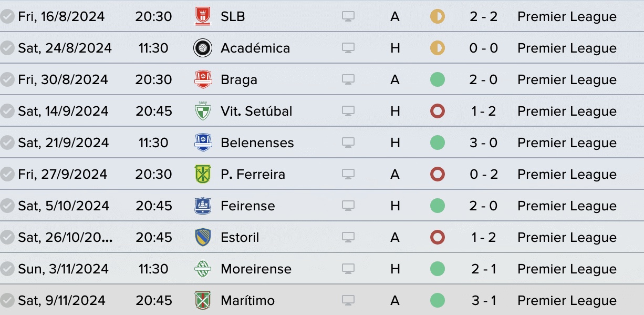Open the 3 - 0 result against Belenenses
Image resolution: width=644 pixels, height=315 pixels.
pos(484,143)
